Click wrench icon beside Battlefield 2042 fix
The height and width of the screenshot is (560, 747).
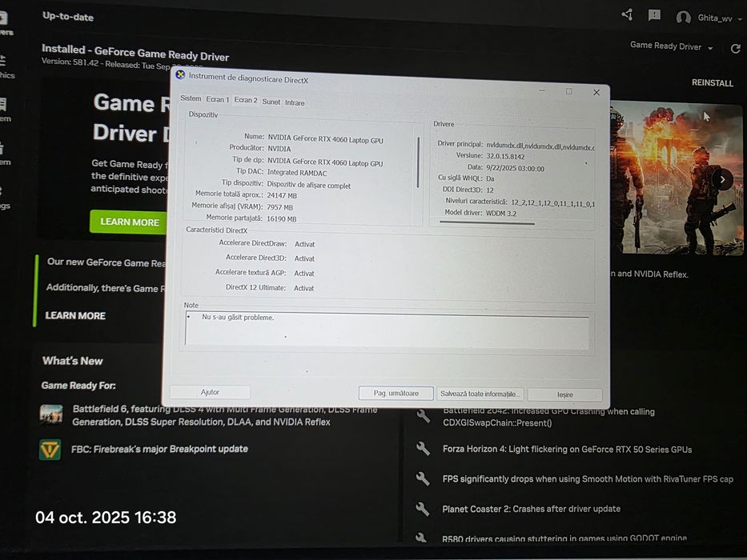coord(423,416)
